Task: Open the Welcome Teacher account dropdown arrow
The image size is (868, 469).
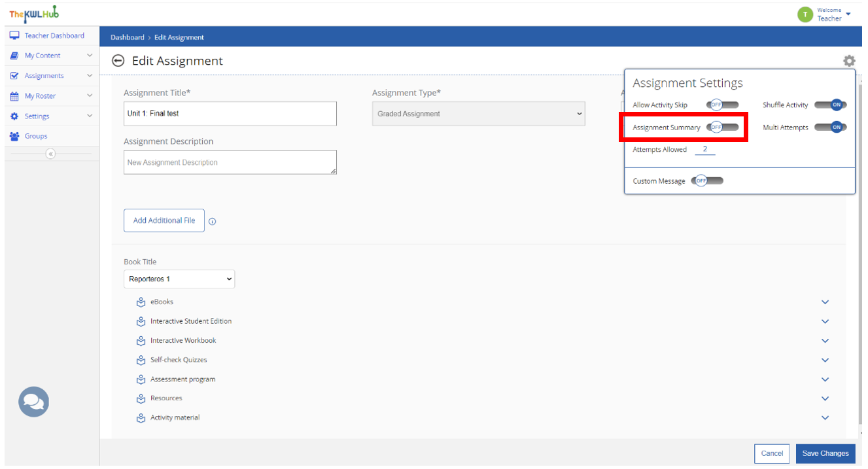Action: point(848,14)
